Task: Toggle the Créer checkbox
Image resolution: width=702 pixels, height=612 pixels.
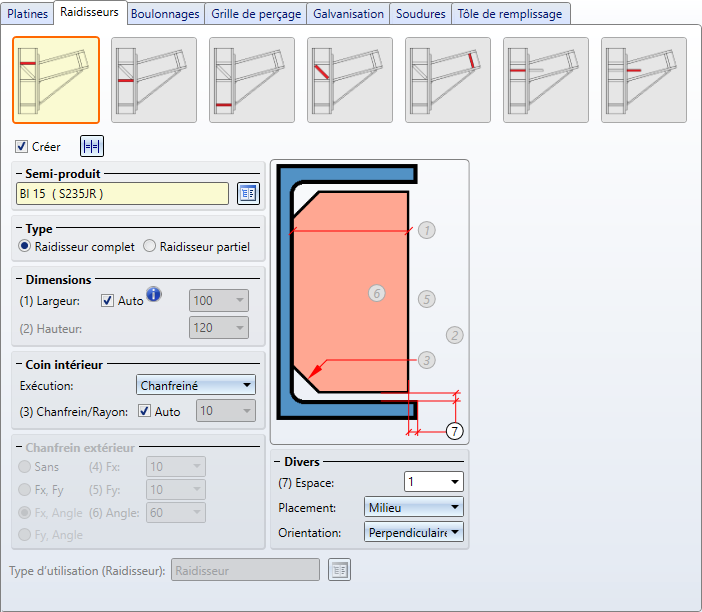Action: coord(22,147)
